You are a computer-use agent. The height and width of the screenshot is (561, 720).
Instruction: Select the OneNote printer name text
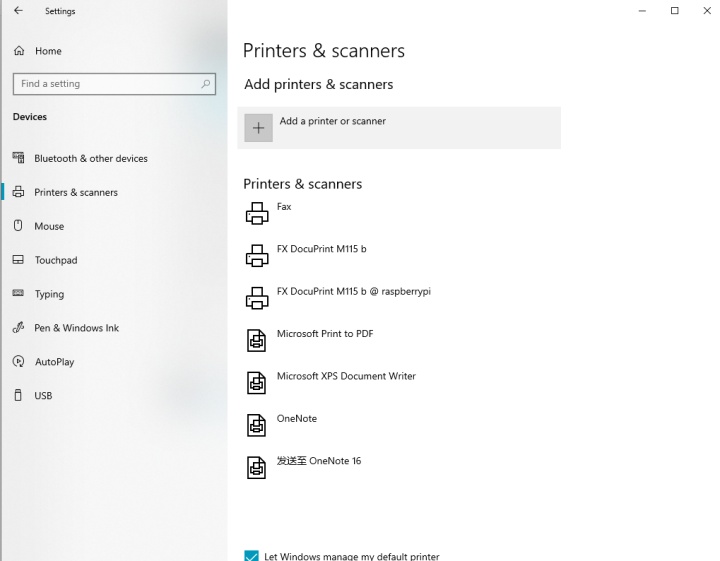[x=297, y=419]
